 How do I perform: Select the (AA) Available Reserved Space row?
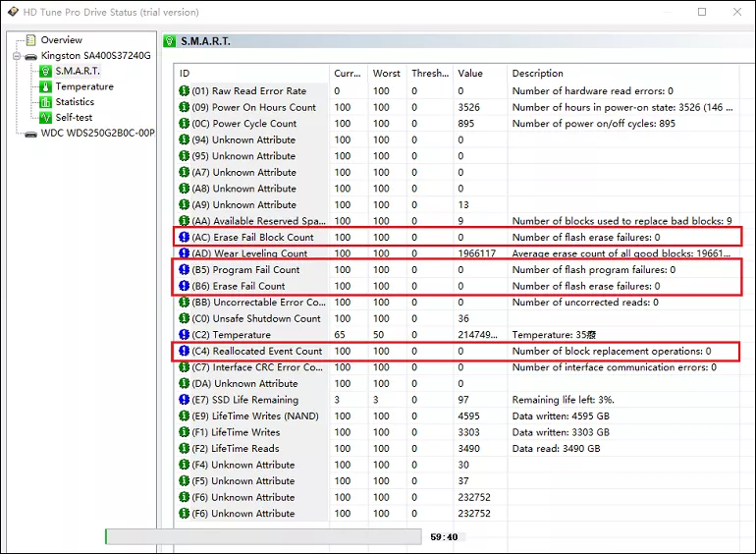pyautogui.click(x=457, y=221)
